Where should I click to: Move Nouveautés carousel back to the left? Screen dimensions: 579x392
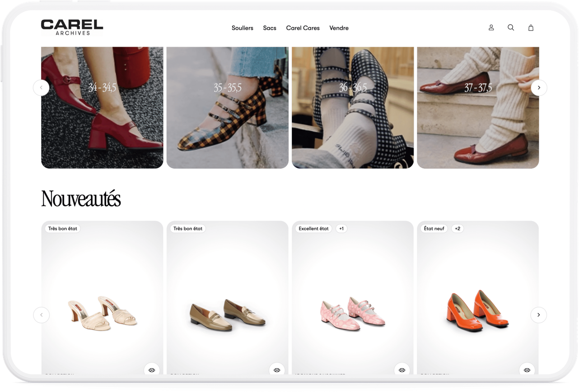coord(41,315)
